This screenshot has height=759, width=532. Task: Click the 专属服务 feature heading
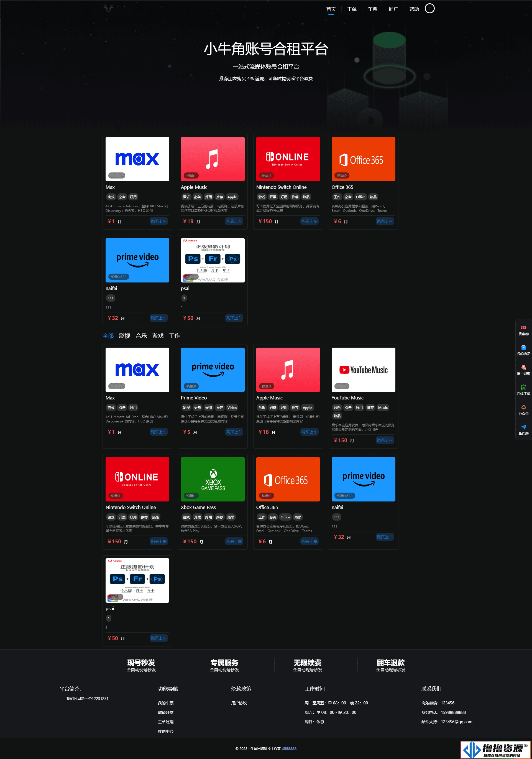click(224, 663)
